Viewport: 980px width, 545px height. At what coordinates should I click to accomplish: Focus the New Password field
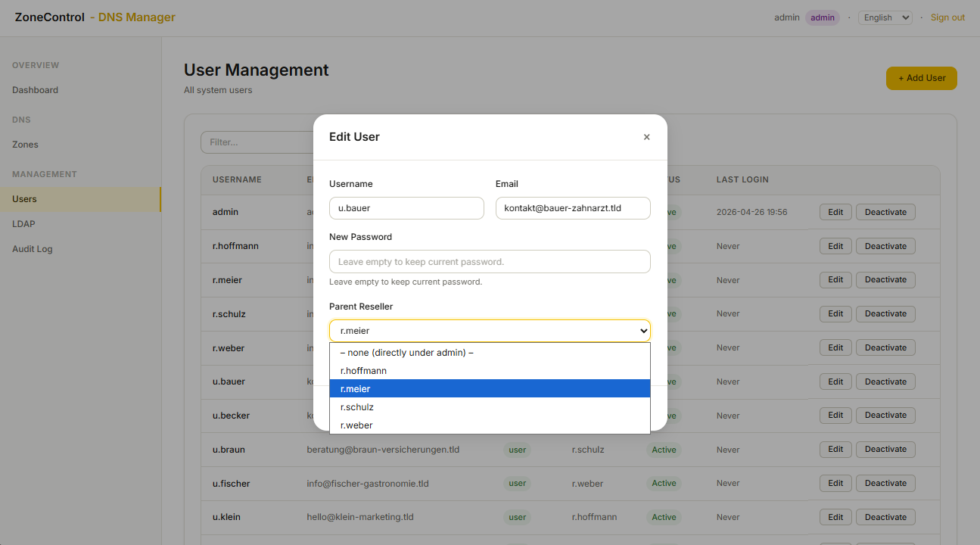[490, 262]
